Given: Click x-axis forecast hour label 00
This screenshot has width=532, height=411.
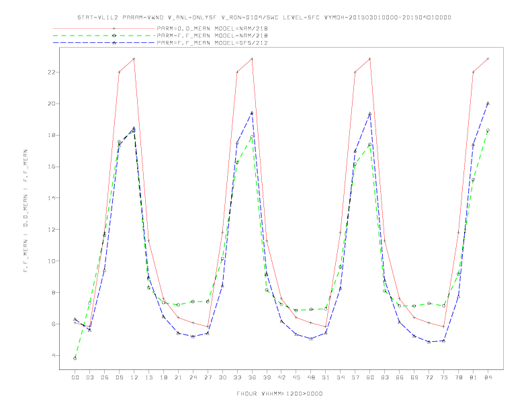Looking at the screenshot, I should click(75, 377).
